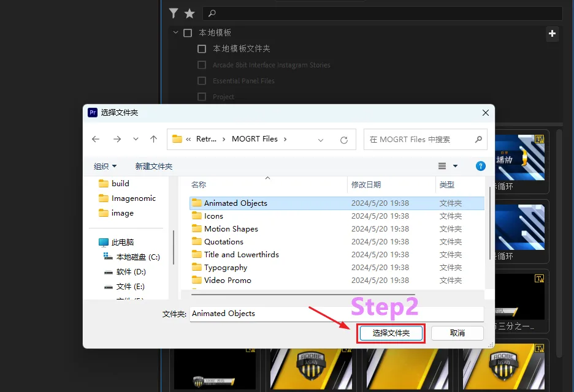Toggle the 本地模板 checkbox
Screen dimensions: 574x392
(x=188, y=33)
